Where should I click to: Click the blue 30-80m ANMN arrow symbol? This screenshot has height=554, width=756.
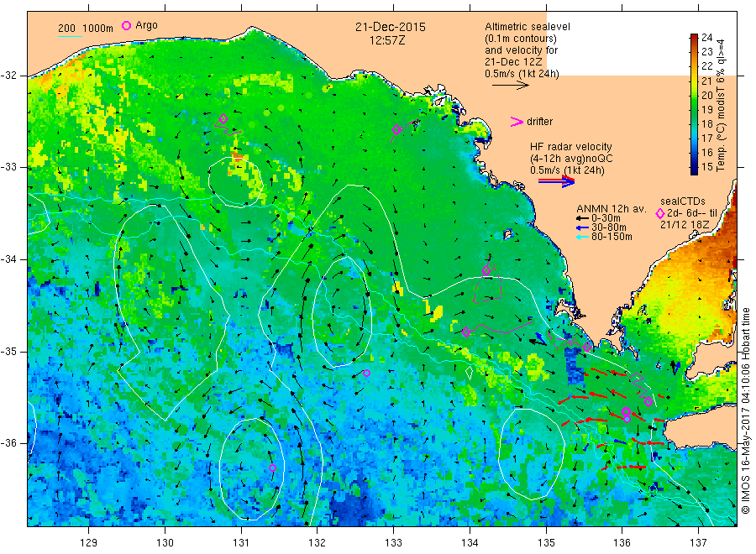point(582,227)
